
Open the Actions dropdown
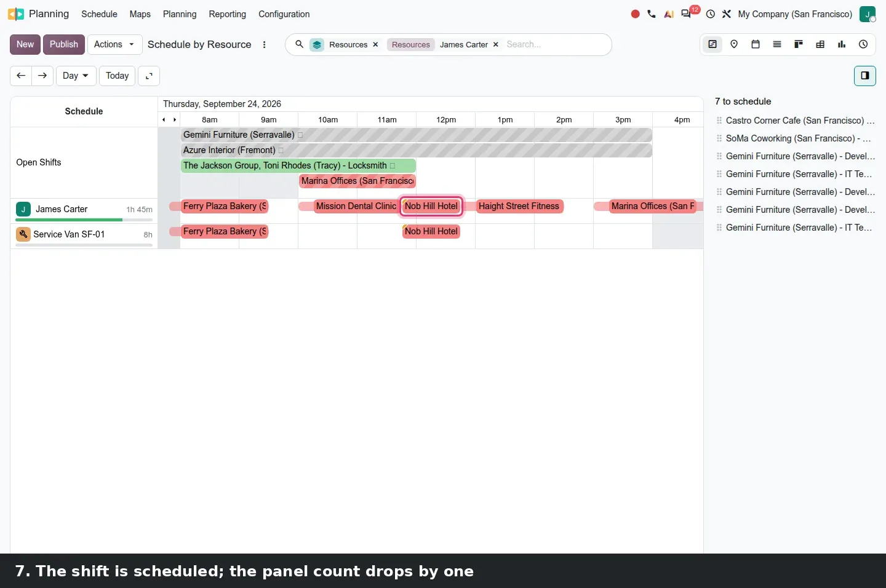114,44
